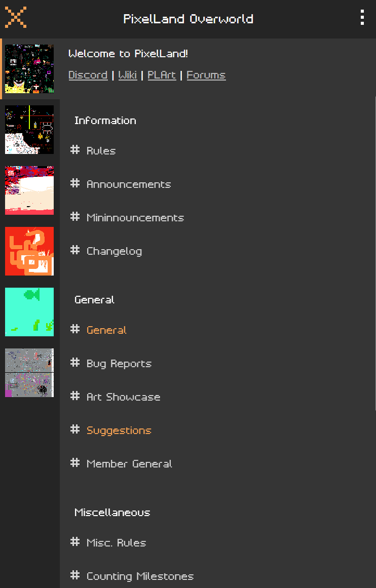Click the hash icon beside Suggestions

coord(75,429)
